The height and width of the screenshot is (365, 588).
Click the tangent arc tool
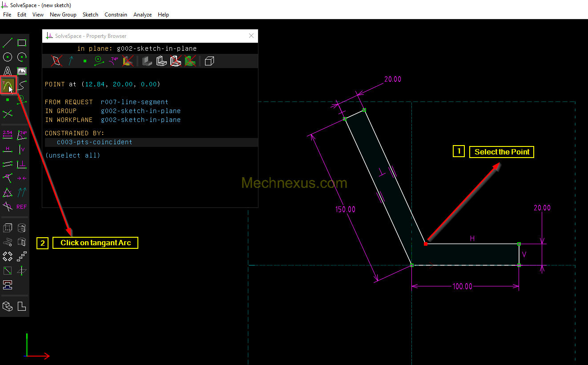pos(8,85)
